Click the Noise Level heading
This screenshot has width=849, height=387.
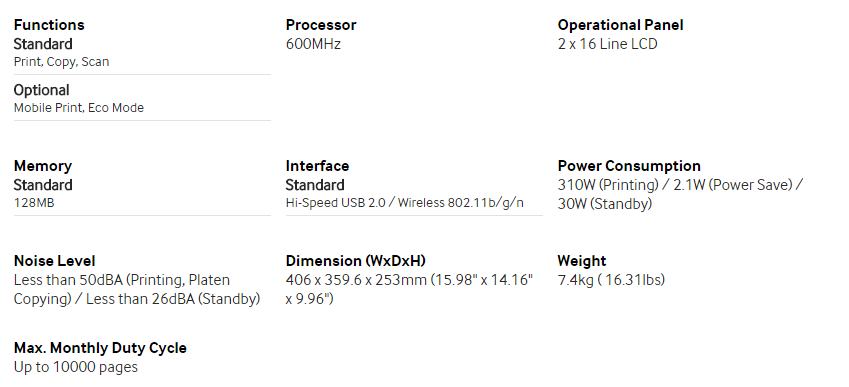(x=54, y=261)
